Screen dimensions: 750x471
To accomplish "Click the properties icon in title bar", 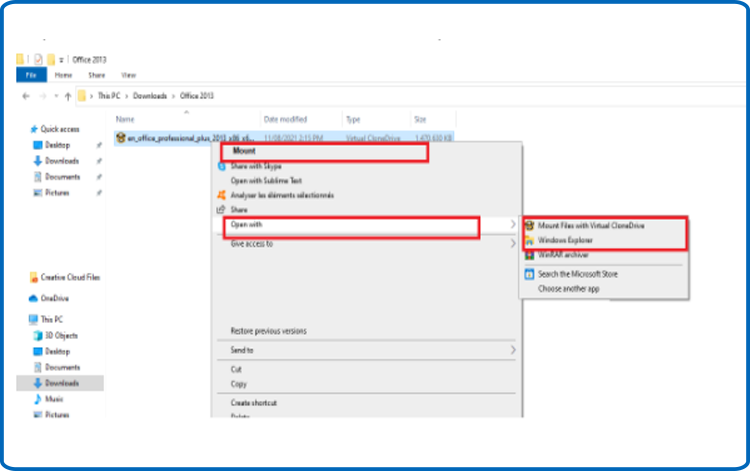I will point(38,59).
